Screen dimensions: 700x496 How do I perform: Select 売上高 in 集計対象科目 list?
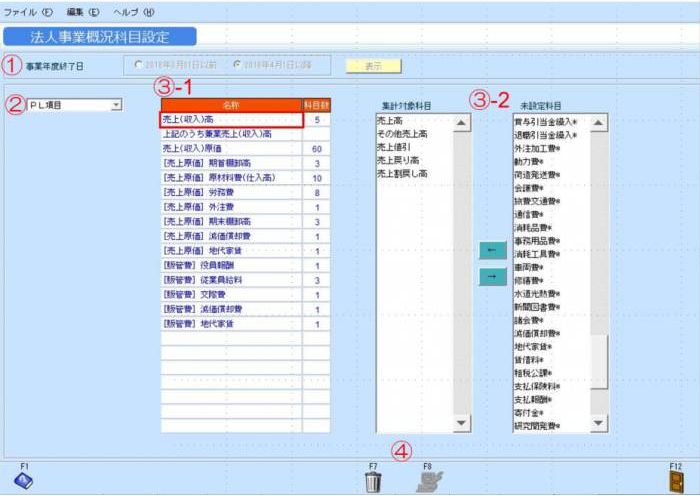(390, 121)
